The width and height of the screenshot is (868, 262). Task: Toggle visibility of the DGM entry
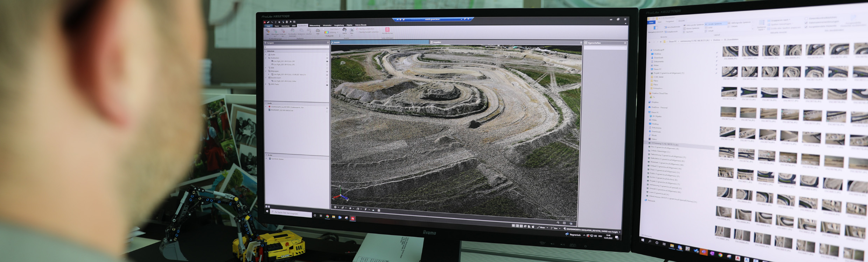(327, 68)
